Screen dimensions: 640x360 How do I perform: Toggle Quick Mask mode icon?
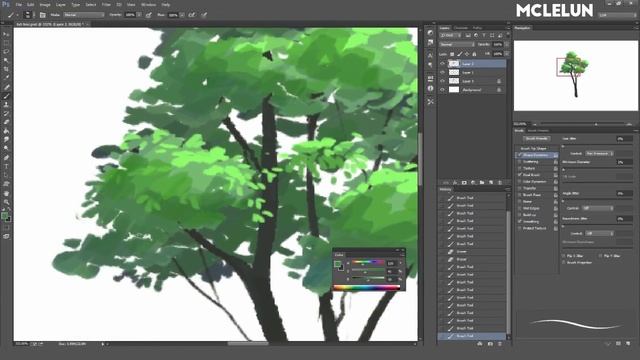coord(6,228)
